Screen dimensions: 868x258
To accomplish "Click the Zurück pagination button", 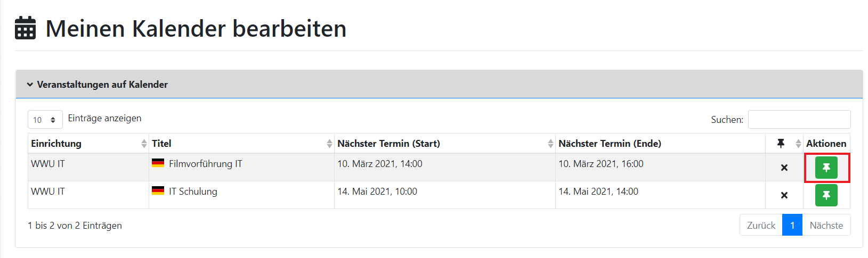I will coord(761,225).
